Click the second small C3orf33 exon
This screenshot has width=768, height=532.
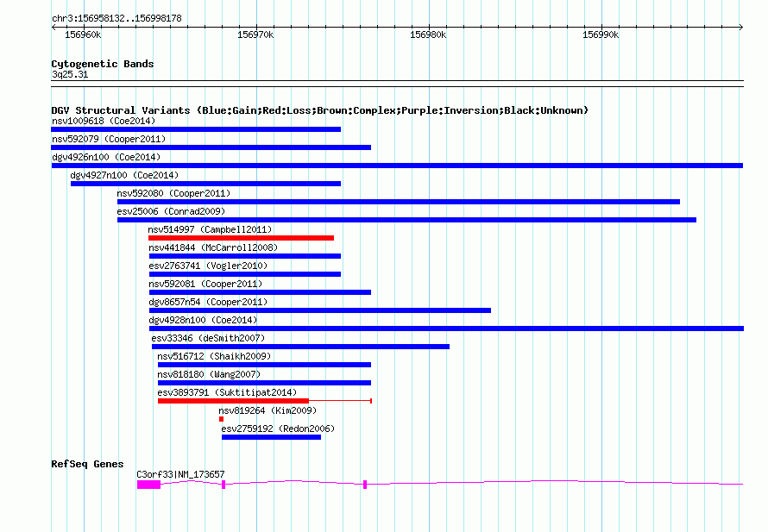223,485
